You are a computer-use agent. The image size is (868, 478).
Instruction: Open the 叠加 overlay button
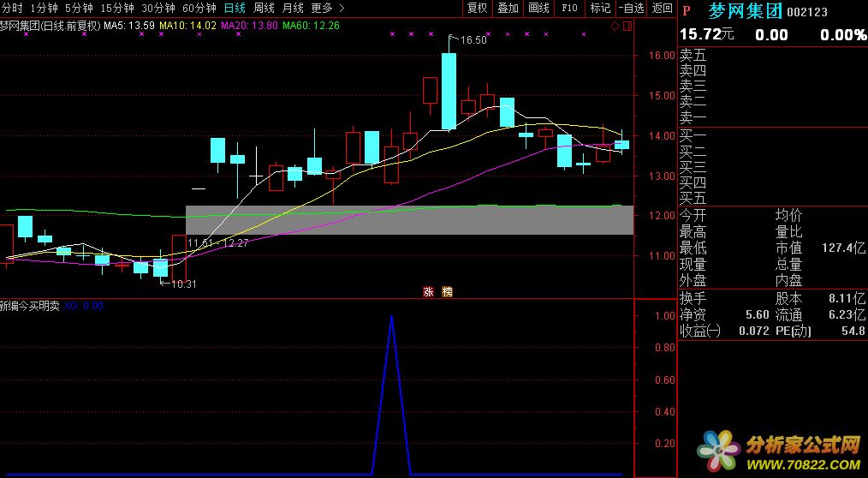point(508,8)
